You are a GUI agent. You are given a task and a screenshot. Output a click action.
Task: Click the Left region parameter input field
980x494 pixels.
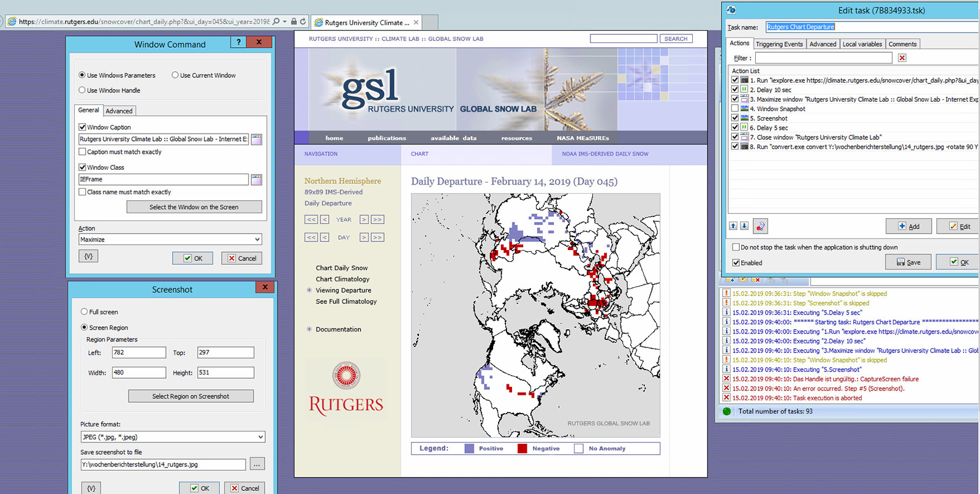coord(139,352)
